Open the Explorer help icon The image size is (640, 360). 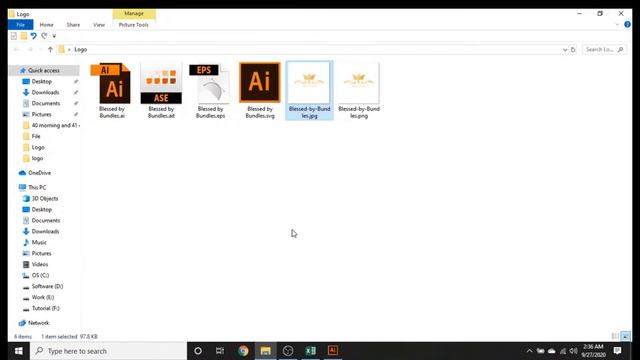coord(627,25)
